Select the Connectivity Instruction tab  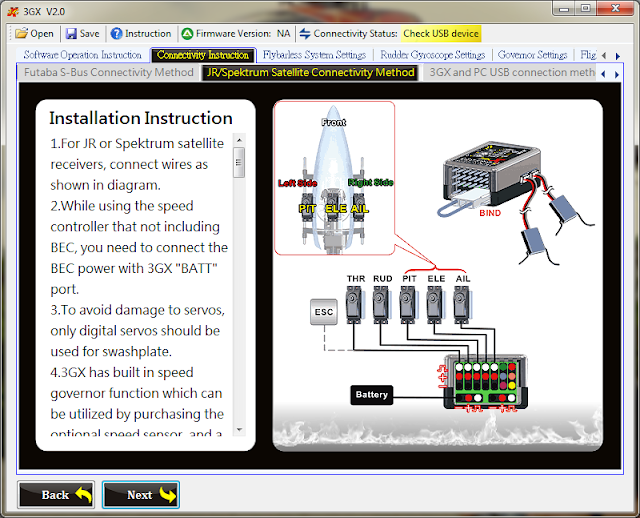coord(203,55)
